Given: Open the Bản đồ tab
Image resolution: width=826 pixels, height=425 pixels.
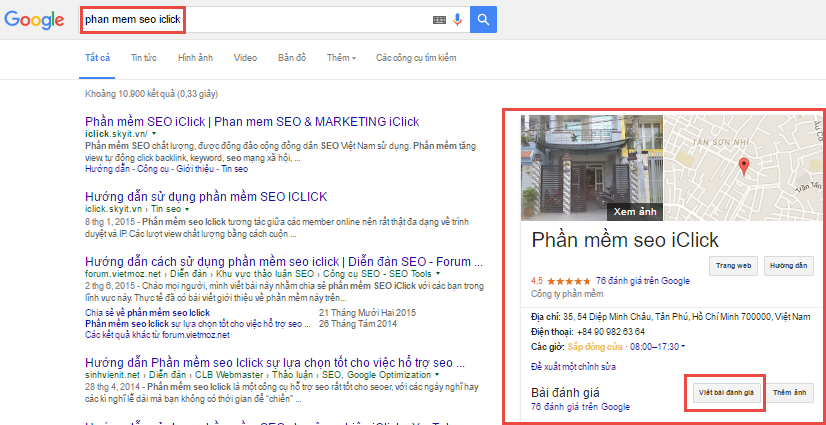Looking at the screenshot, I should coord(292,58).
